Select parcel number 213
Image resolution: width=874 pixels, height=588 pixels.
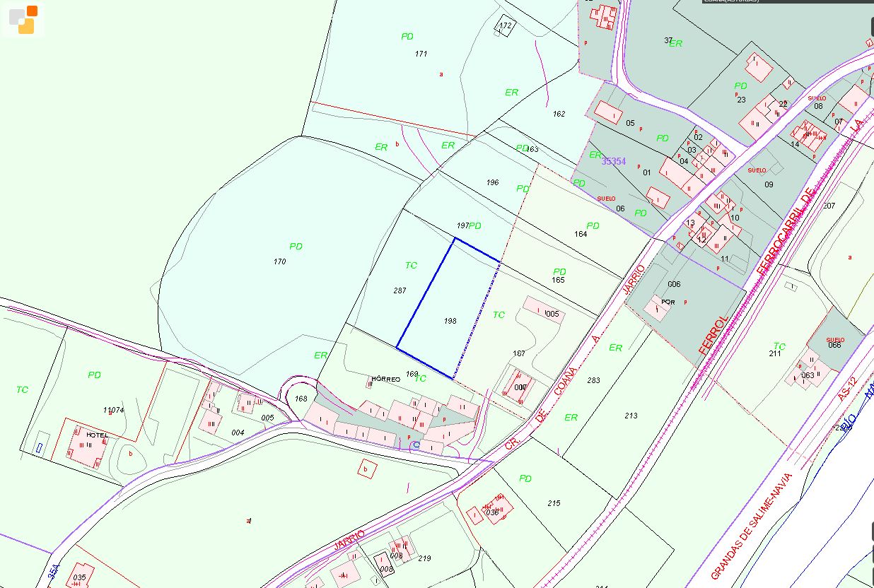coord(631,416)
